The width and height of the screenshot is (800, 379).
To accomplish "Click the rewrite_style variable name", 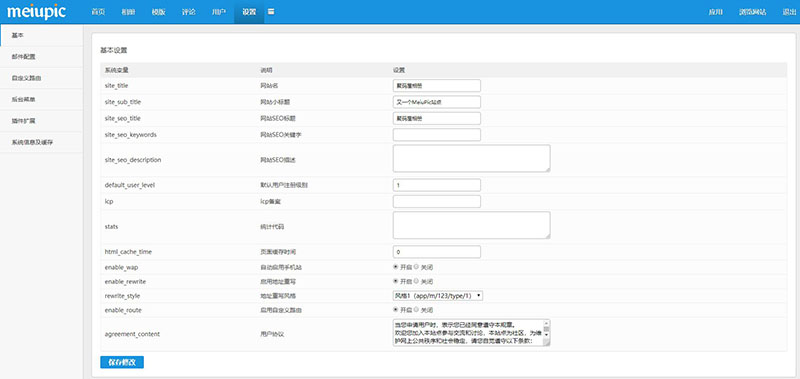I will [122, 295].
